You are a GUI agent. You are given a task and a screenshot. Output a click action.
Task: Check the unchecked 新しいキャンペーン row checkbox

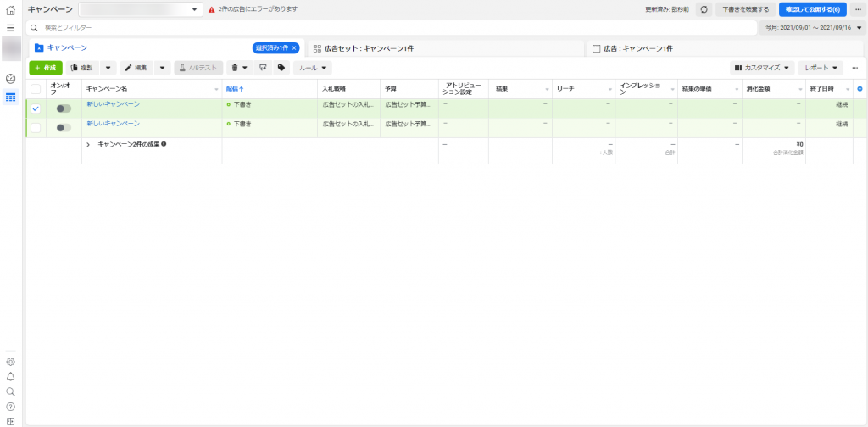point(36,128)
